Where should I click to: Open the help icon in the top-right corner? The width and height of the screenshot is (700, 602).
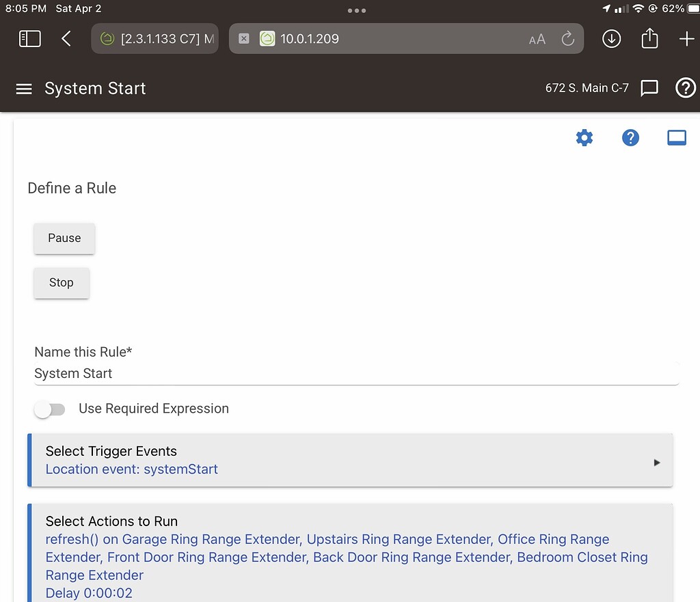click(x=686, y=88)
